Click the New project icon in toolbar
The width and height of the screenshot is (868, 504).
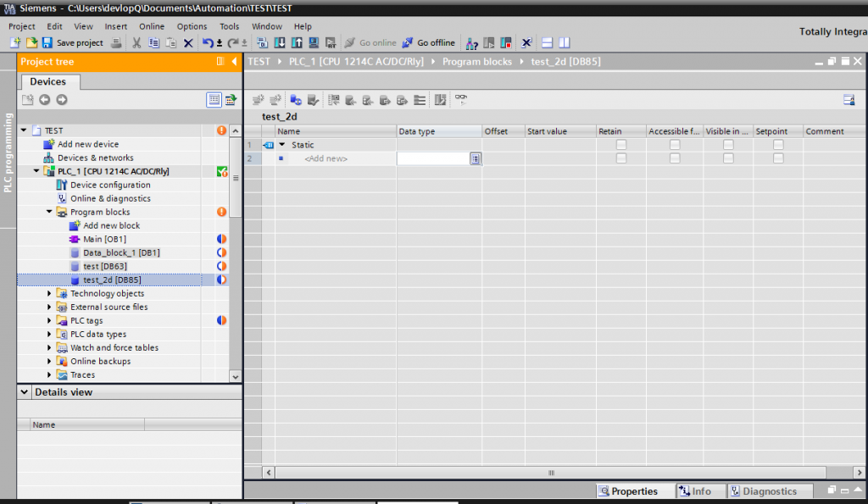pyautogui.click(x=15, y=42)
